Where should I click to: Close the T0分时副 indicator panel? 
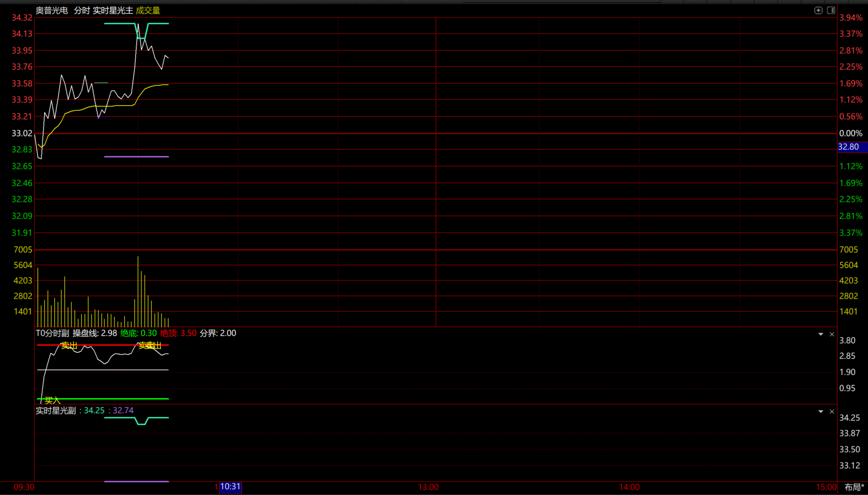(832, 334)
